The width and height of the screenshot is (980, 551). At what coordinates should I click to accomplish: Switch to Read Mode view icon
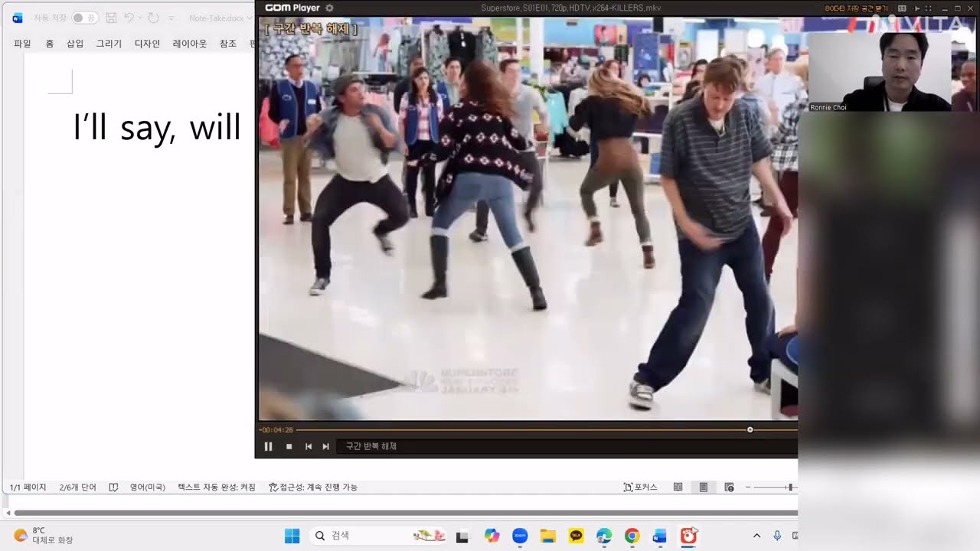point(678,487)
